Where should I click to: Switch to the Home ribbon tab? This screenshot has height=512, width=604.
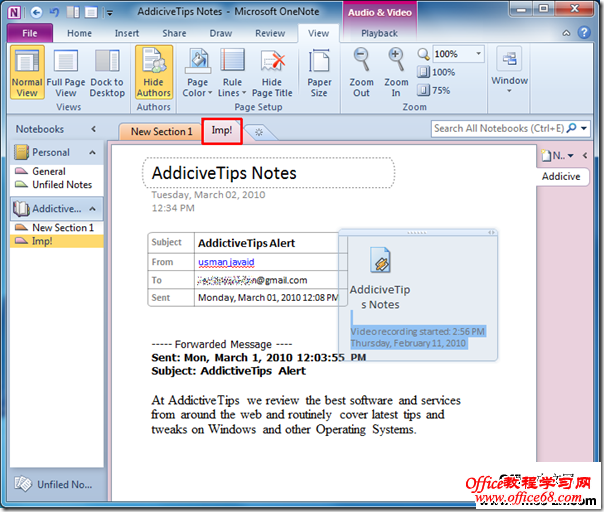point(79,34)
